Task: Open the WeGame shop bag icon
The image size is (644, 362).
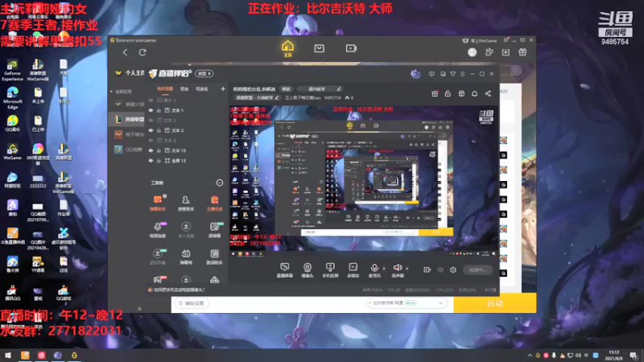Action: tap(319, 48)
